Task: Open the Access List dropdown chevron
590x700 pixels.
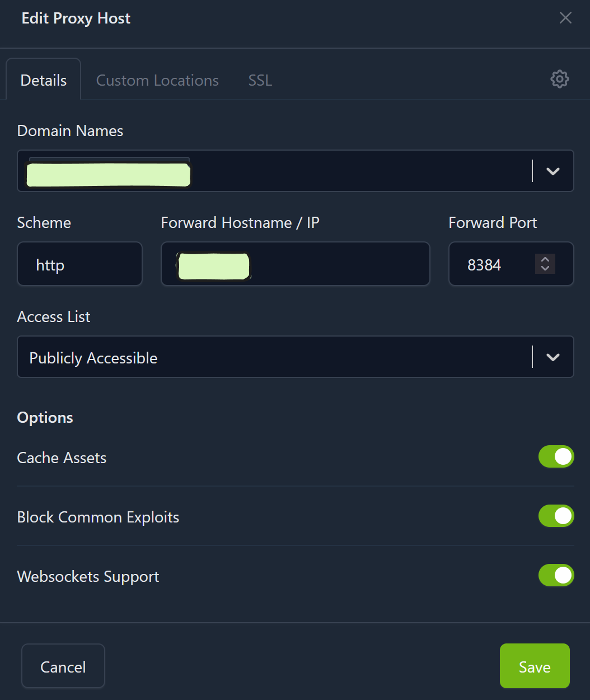Action: point(552,357)
